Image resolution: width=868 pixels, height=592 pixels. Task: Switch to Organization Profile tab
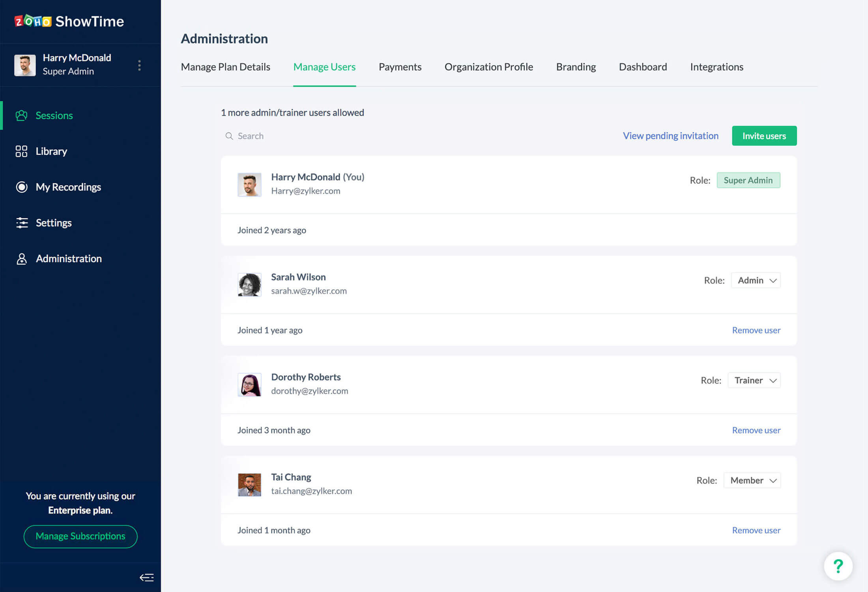tap(488, 67)
